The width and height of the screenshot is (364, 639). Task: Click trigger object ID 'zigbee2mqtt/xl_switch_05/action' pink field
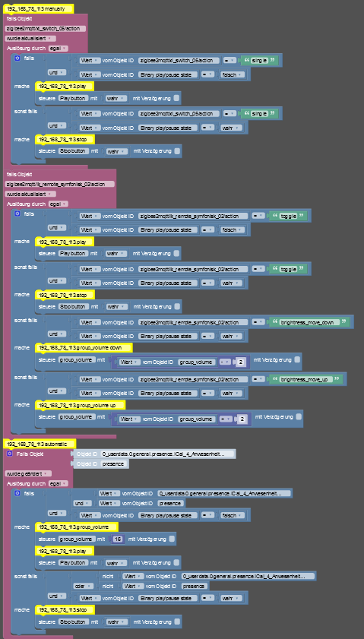(x=46, y=29)
